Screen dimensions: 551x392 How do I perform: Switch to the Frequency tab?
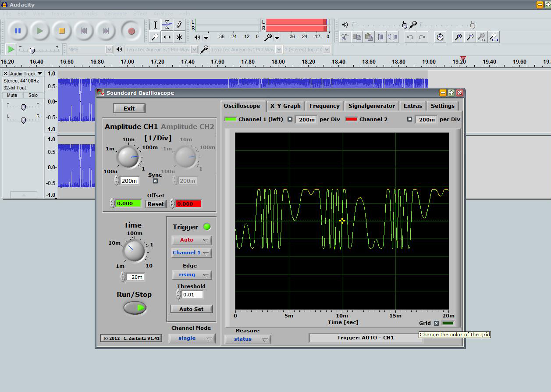pos(324,106)
